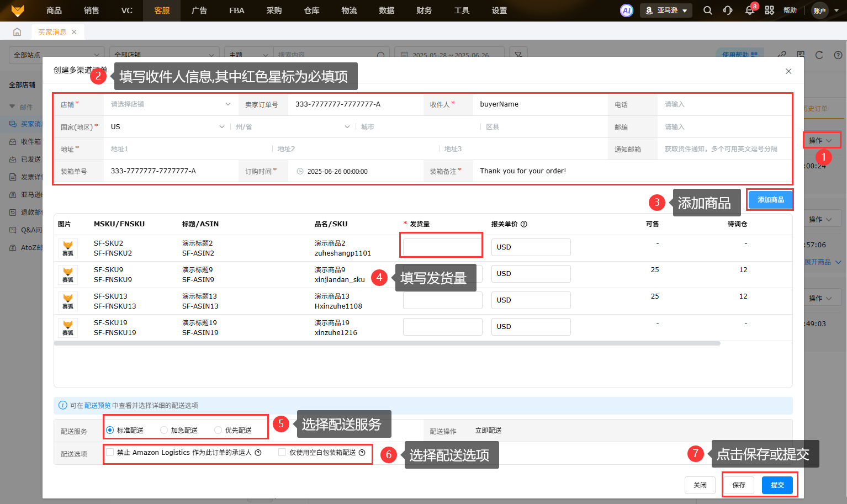Click the blue 添加商品 button

[x=770, y=200]
